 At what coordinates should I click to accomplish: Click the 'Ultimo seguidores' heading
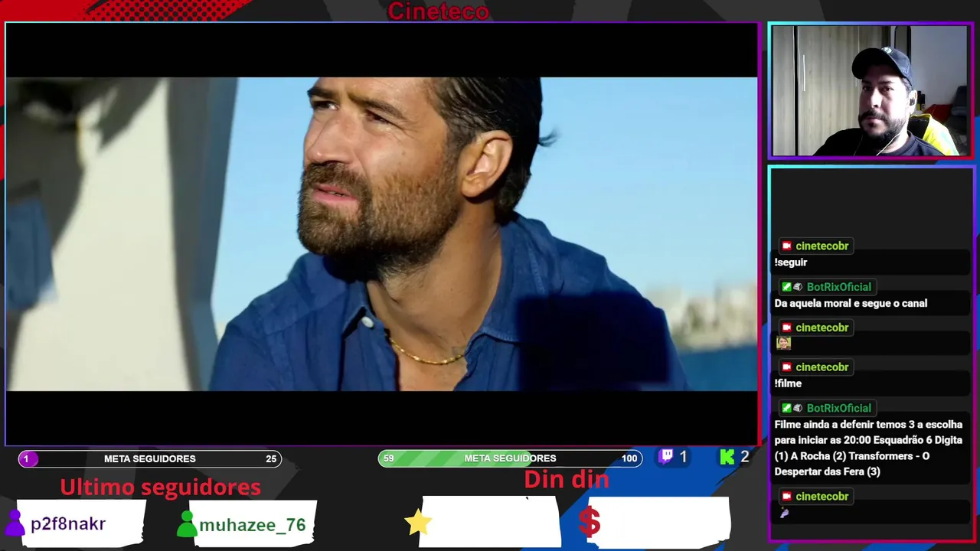tap(161, 487)
